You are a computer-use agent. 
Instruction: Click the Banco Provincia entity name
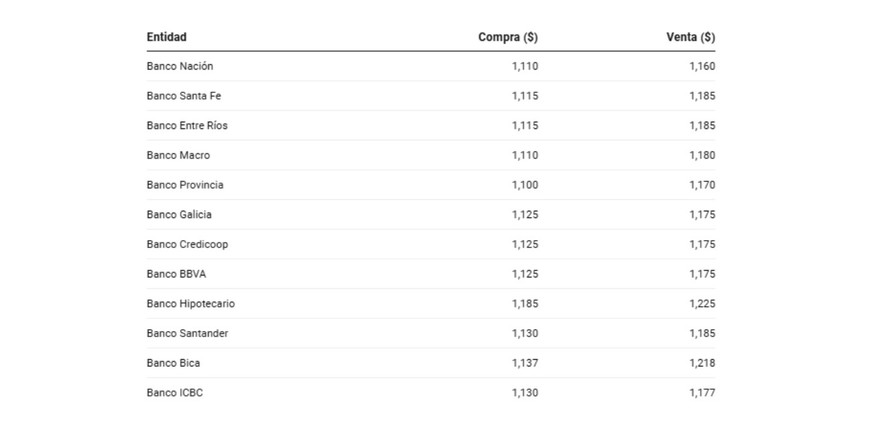click(x=185, y=185)
